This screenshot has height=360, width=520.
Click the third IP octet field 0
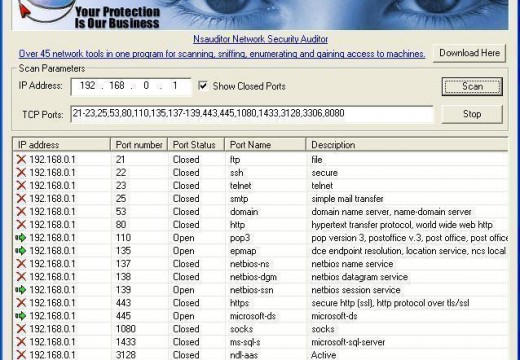pos(146,86)
